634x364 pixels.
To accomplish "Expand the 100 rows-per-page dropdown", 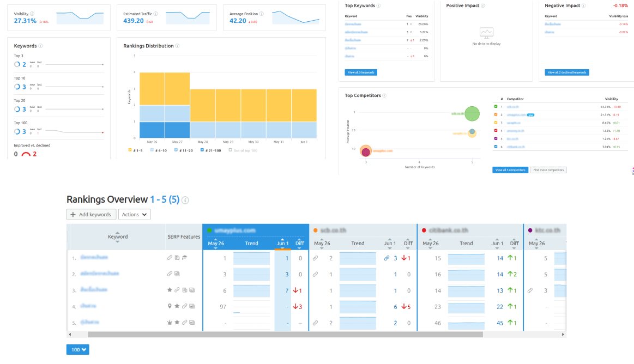I will pos(77,349).
